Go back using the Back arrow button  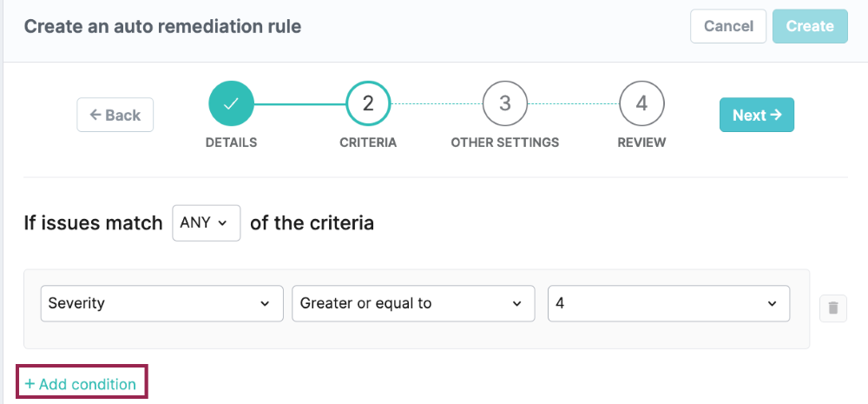click(115, 115)
